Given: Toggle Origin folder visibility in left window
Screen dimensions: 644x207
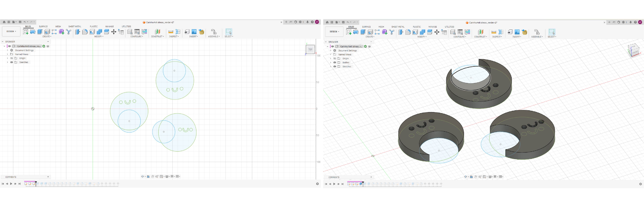Looking at the screenshot, I should point(12,58).
